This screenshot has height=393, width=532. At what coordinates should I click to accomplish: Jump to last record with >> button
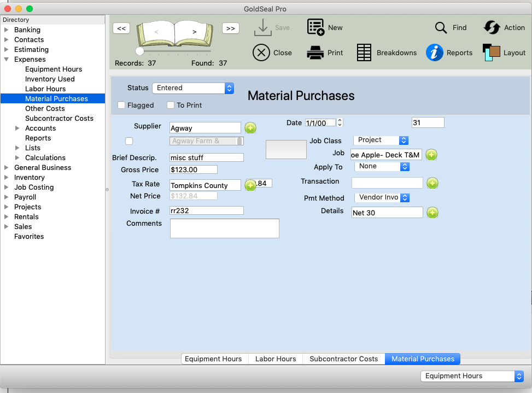(231, 28)
